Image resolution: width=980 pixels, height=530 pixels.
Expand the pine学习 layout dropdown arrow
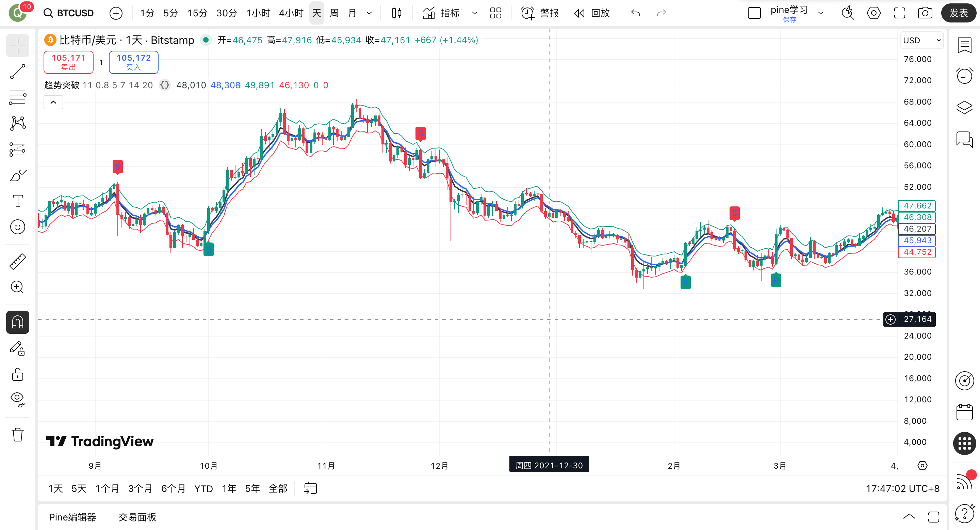click(821, 13)
